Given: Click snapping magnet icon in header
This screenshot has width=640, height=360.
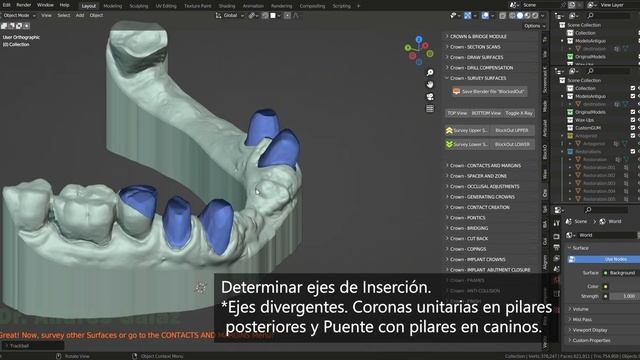Looking at the screenshot, I should tap(264, 16).
